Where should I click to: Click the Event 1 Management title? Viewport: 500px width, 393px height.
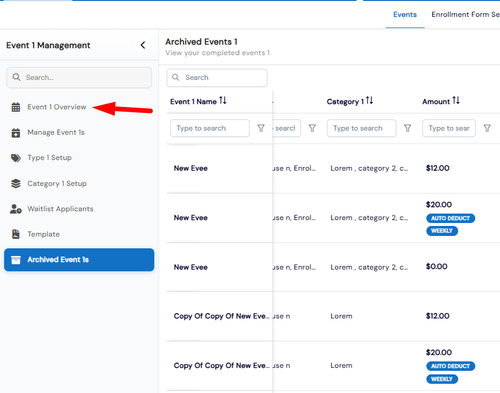[48, 45]
